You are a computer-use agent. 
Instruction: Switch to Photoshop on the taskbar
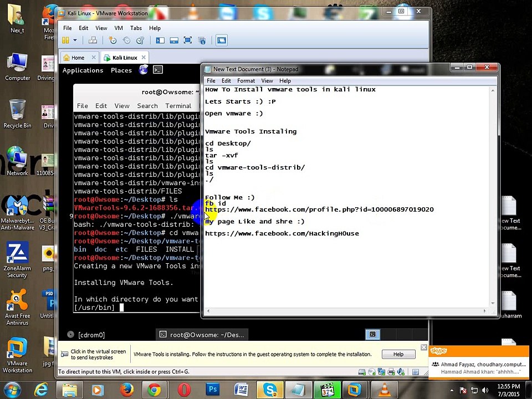point(213,390)
